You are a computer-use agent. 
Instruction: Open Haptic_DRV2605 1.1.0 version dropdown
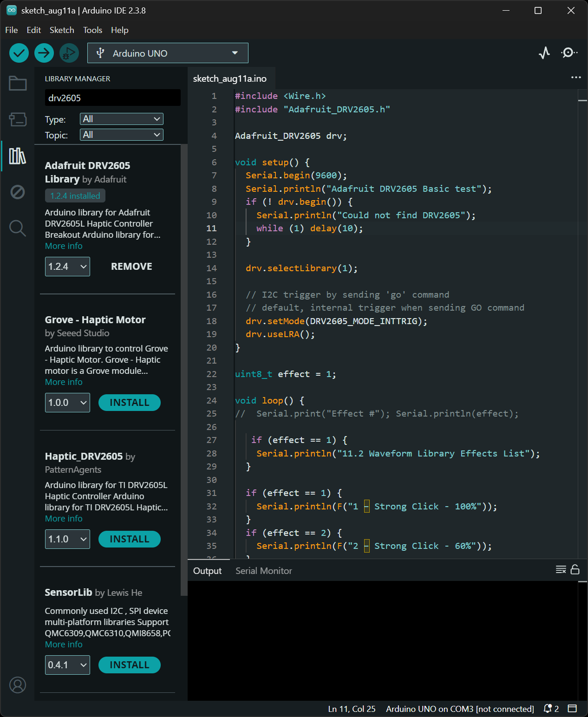tap(67, 539)
